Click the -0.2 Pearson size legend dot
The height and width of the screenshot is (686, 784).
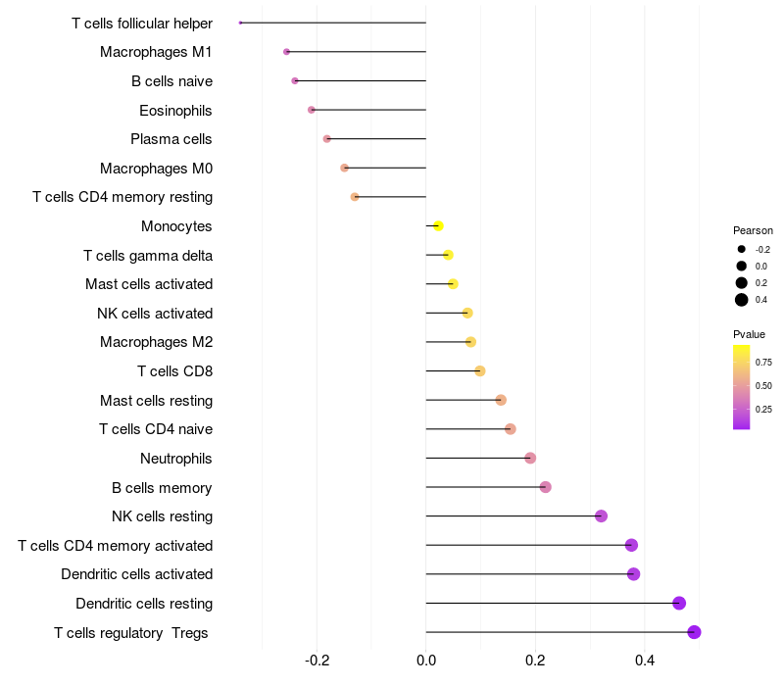point(741,249)
